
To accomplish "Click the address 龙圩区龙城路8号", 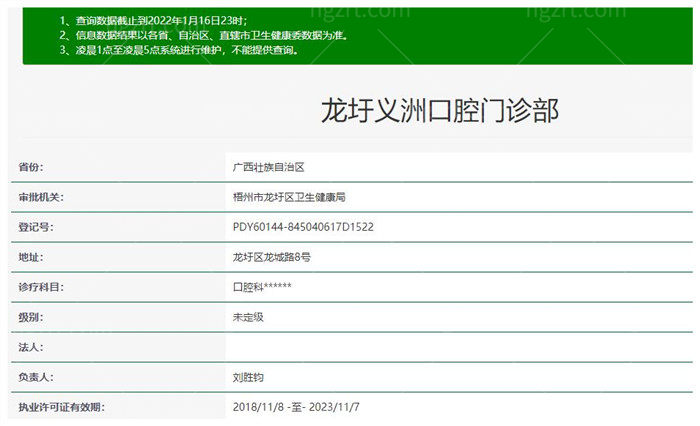I will (x=271, y=257).
